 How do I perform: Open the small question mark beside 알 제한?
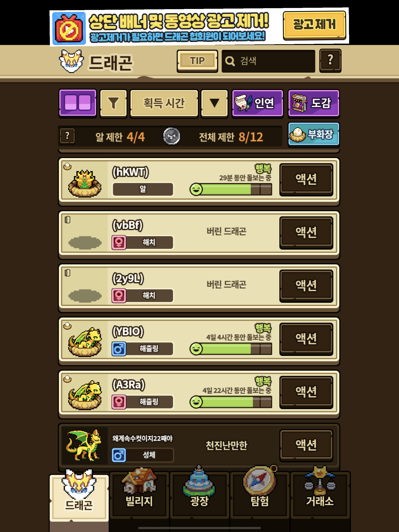click(x=67, y=136)
